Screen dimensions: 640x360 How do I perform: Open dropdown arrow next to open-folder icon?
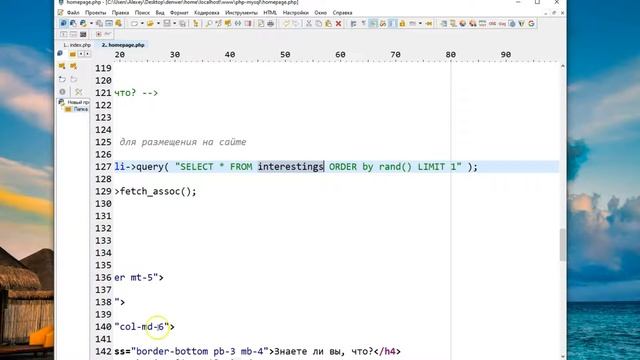[x=158, y=24]
